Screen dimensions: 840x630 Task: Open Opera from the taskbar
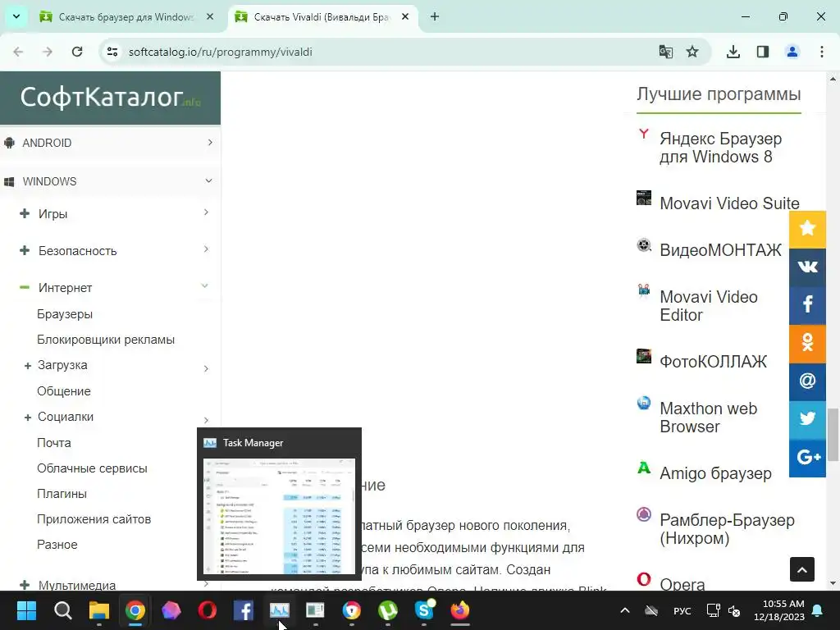[208, 610]
